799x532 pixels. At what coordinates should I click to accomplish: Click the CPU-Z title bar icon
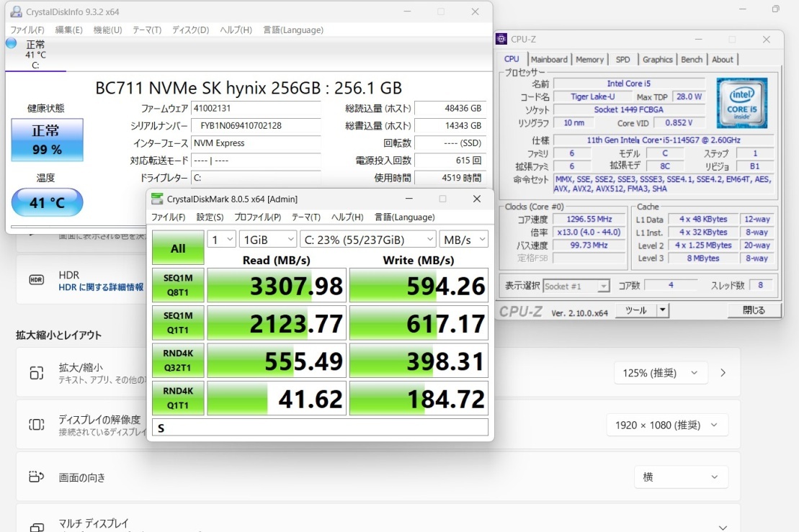click(502, 39)
